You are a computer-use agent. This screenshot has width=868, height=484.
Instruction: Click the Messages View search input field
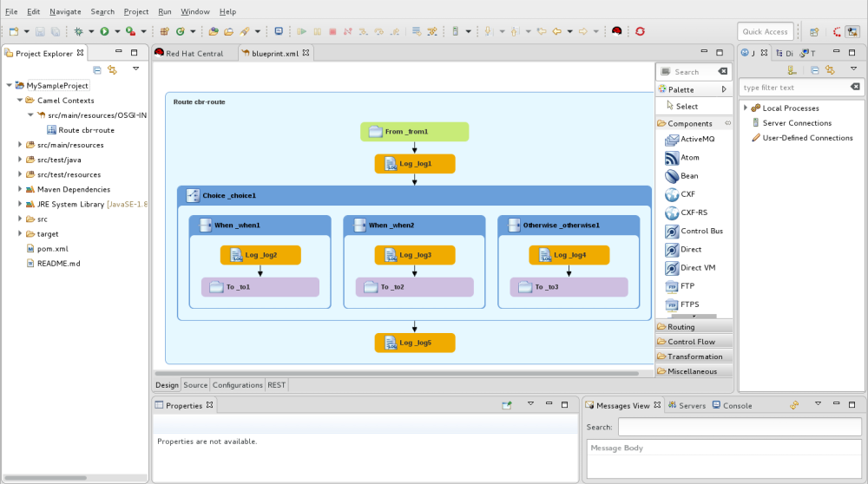(740, 428)
